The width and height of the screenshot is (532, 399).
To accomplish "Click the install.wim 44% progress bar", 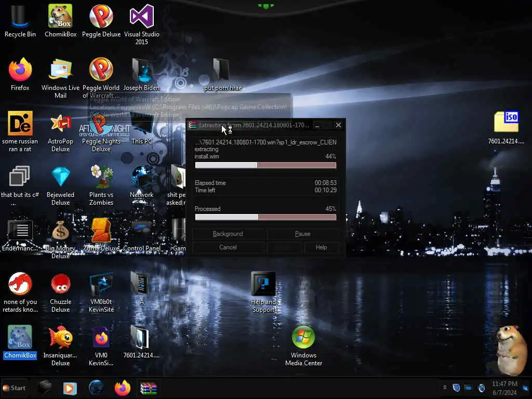I will [x=265, y=165].
